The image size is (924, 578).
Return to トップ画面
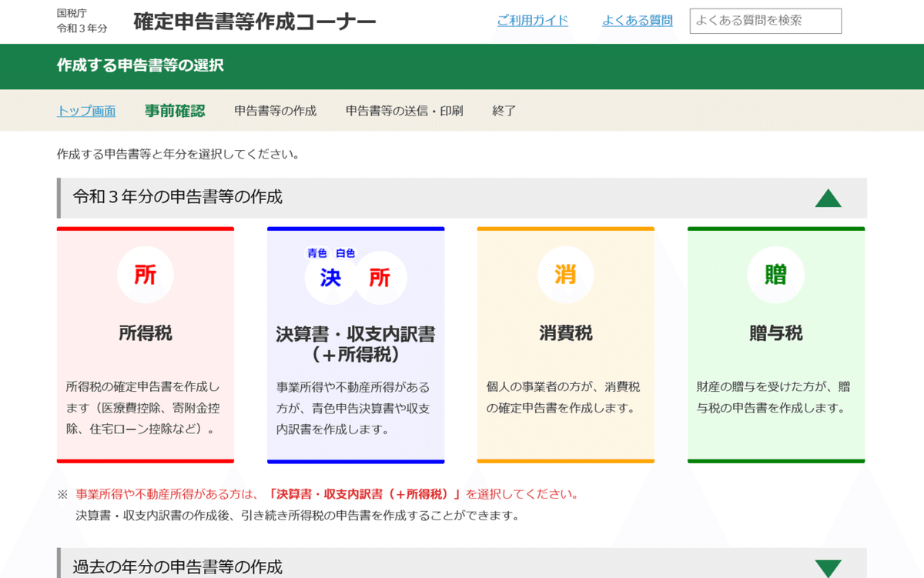[85, 110]
